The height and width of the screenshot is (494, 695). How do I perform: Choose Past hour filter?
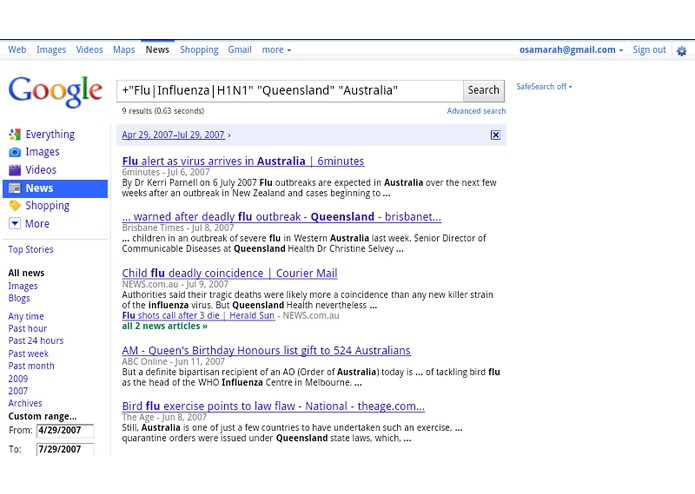[27, 329]
